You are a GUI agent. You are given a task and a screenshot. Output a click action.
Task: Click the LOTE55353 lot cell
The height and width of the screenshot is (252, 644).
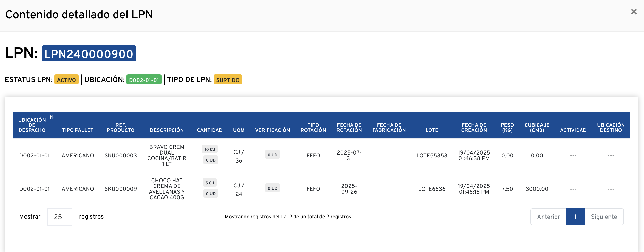click(x=432, y=156)
